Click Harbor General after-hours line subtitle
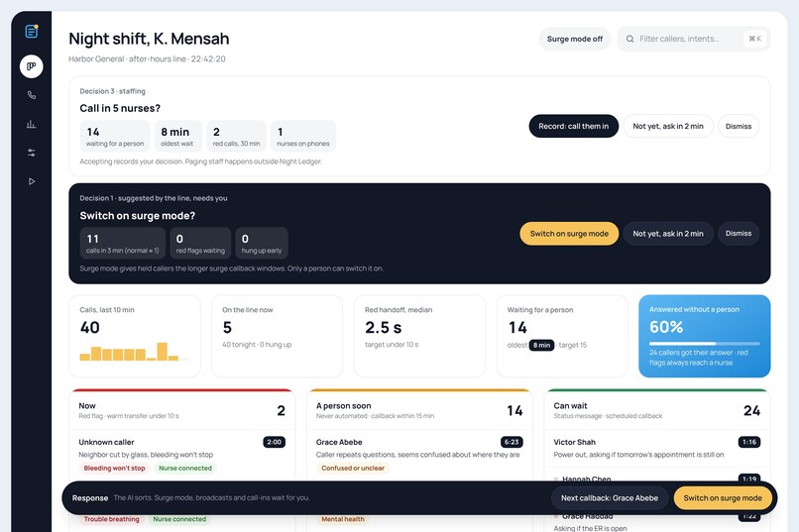The image size is (799, 532). [x=147, y=59]
